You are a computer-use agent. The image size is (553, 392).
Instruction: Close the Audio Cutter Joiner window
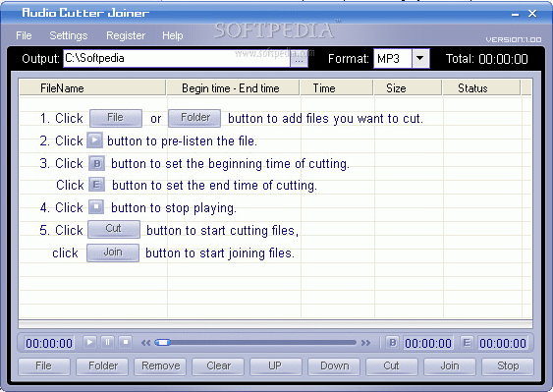tap(532, 14)
